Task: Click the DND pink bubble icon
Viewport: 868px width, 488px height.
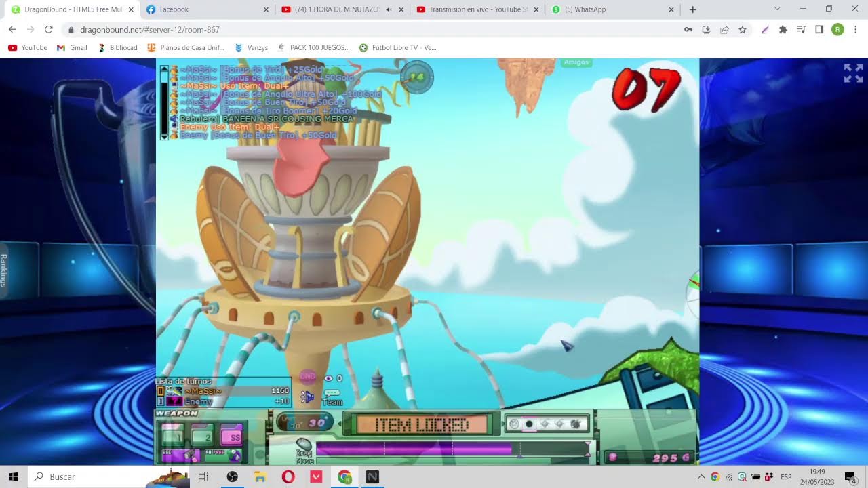Action: pos(308,376)
